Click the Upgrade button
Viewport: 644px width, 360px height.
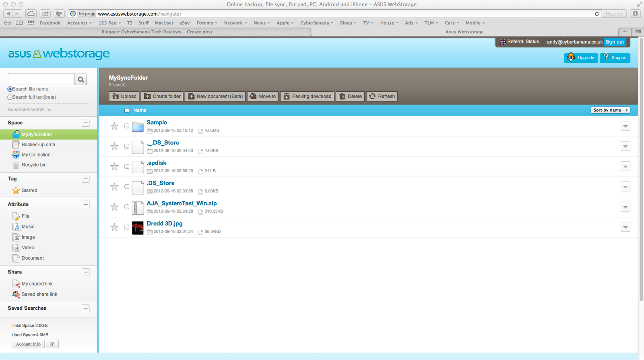[581, 58]
